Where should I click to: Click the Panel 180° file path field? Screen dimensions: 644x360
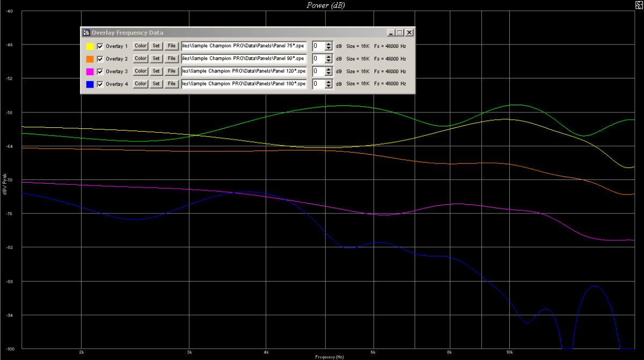(244, 84)
